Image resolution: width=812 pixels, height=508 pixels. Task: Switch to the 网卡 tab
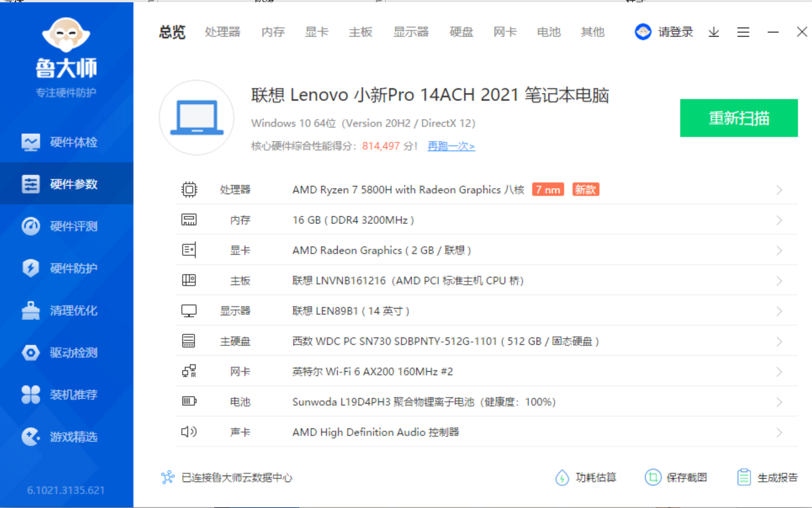pos(505,32)
